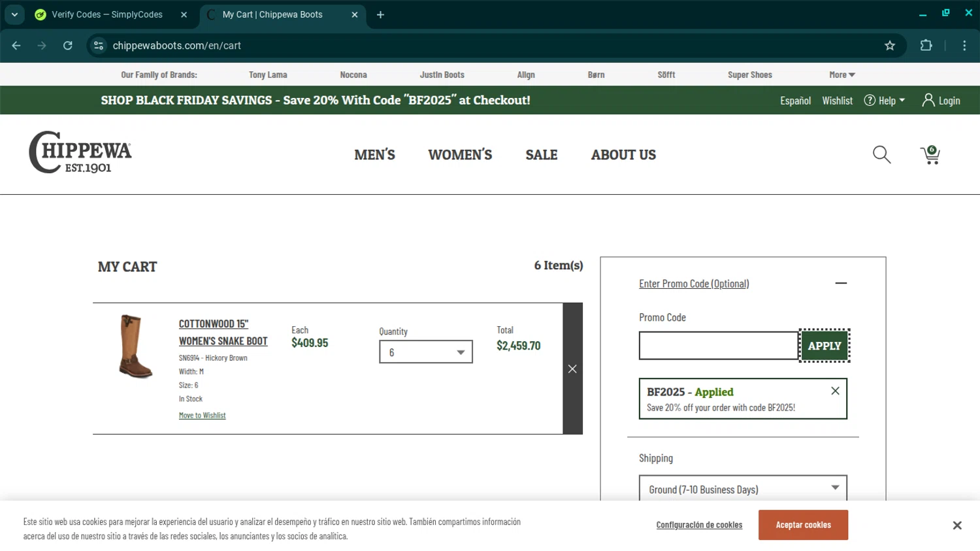Click the Promo Code input field

[719, 346]
